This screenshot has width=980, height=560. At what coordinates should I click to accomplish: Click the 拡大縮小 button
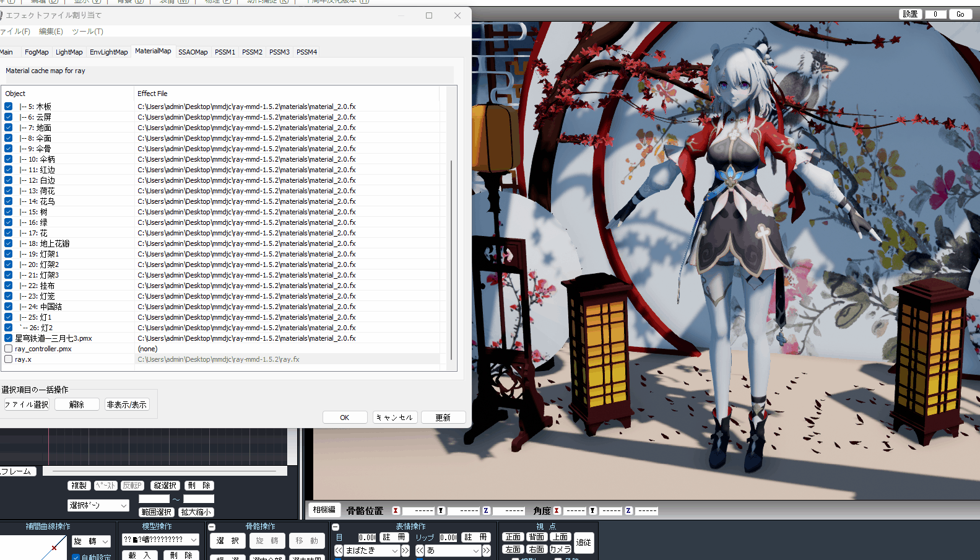[196, 512]
